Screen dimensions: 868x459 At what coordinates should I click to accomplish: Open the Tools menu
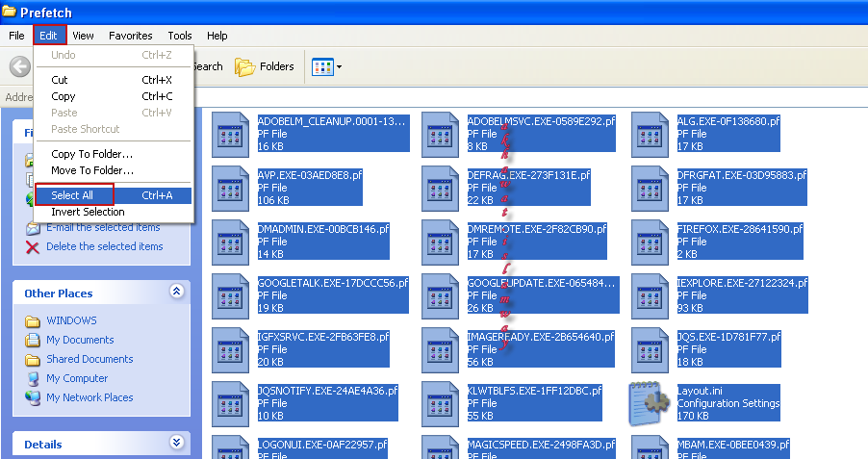(x=180, y=36)
